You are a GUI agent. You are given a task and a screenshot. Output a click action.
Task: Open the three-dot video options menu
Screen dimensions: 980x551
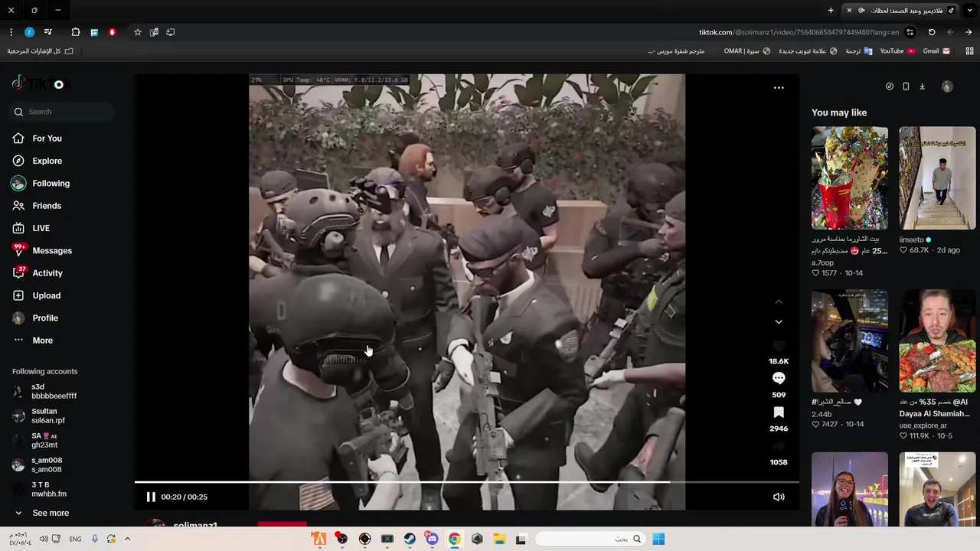tap(779, 87)
